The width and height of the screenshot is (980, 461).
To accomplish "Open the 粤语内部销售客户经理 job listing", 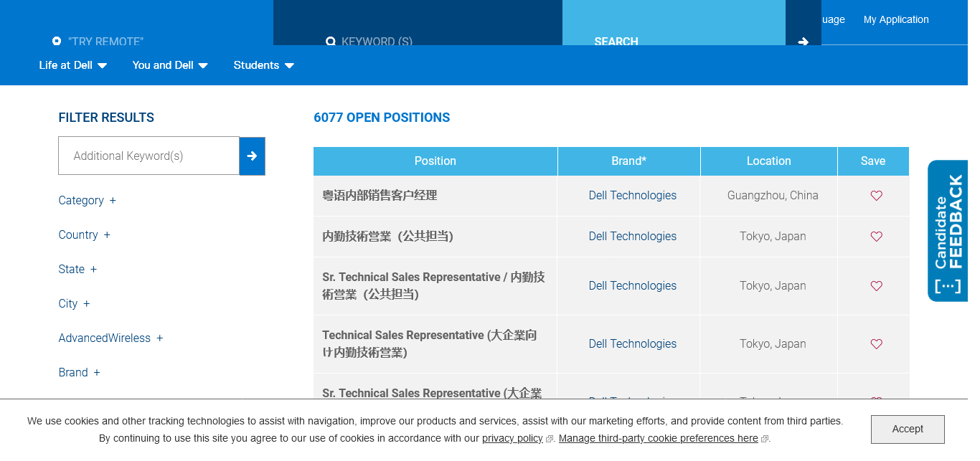I will pos(380,196).
